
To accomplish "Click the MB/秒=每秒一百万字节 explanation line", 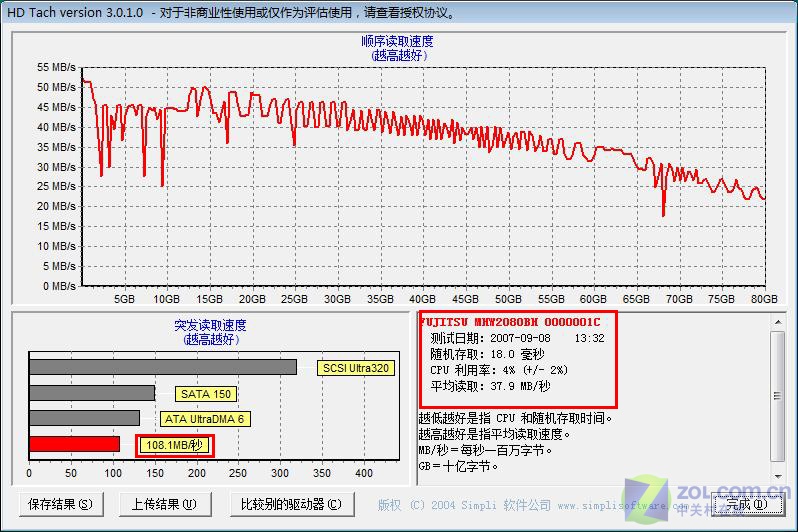I will tap(485, 450).
